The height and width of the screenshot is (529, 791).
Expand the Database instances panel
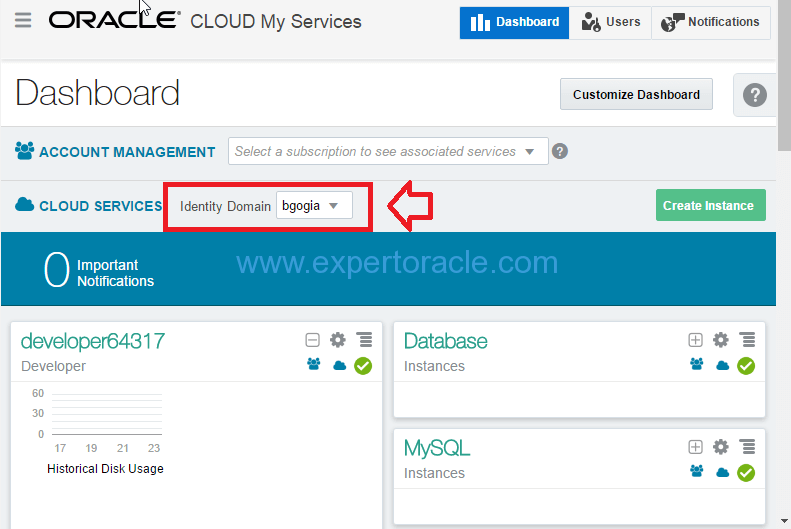695,340
